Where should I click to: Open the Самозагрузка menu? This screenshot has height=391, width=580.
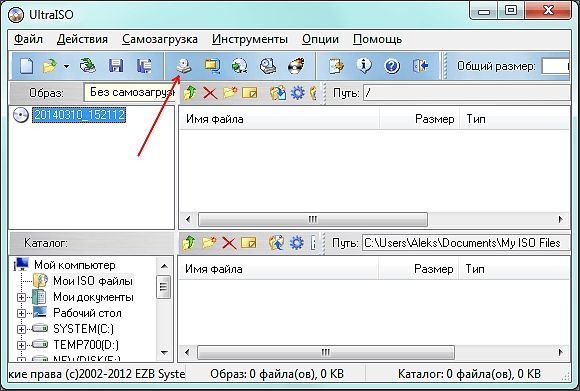coord(160,39)
